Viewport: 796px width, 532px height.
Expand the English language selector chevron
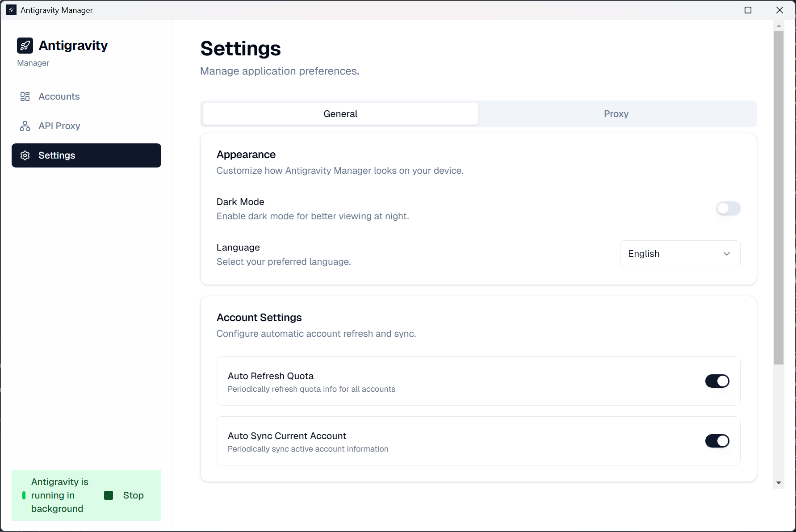[726, 253]
